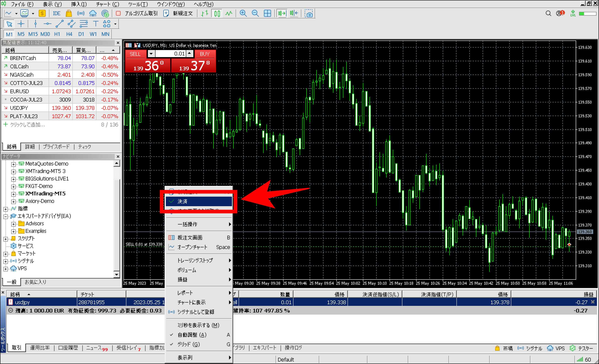Screen dimensions: 599x364
Task: Toggle the アルゴリズム取引 button
Action: (137, 13)
